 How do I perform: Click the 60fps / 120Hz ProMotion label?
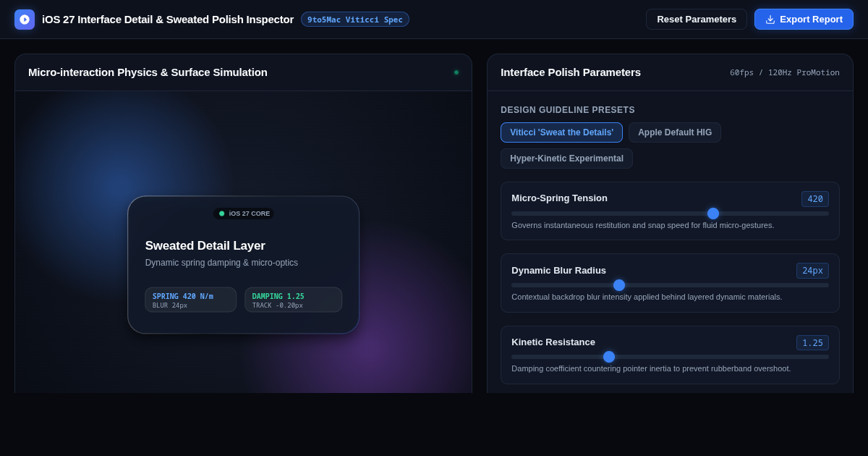click(x=785, y=72)
